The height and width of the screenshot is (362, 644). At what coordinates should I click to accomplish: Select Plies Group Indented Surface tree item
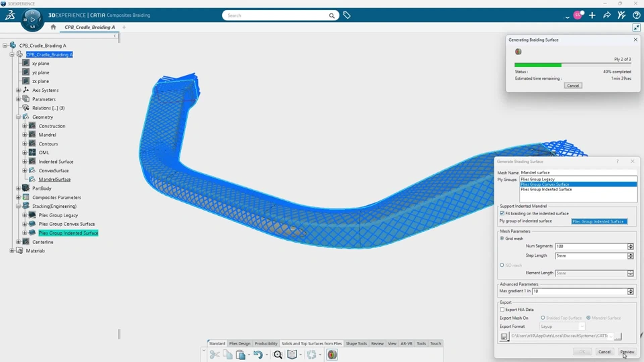coord(68,233)
